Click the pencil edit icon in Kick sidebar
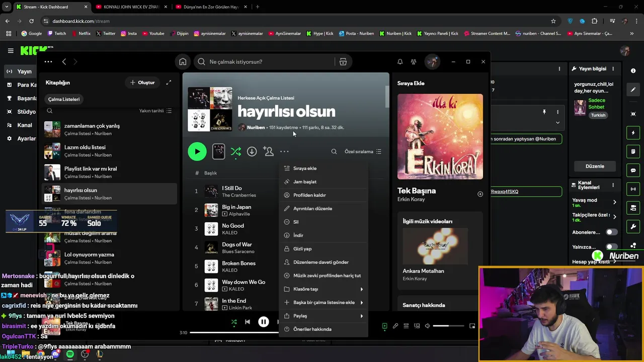Viewport: 644px width, 362px height. [633, 90]
